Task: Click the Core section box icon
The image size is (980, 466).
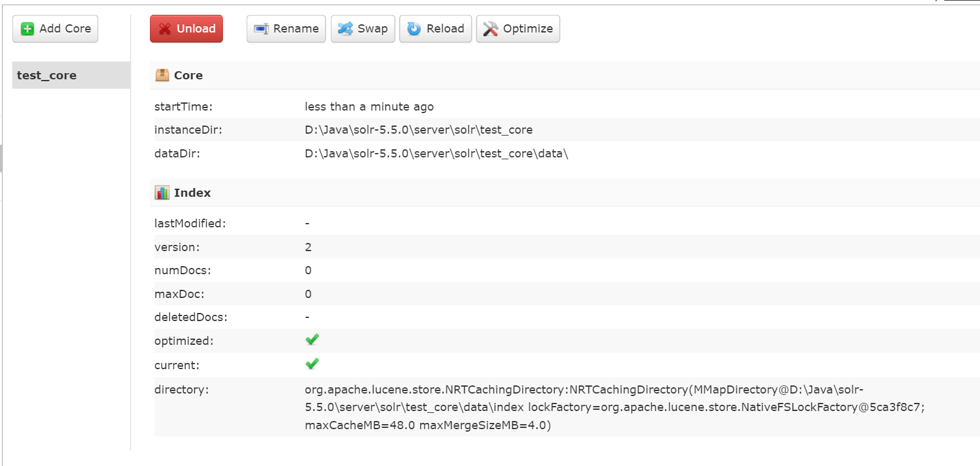Action: 162,75
